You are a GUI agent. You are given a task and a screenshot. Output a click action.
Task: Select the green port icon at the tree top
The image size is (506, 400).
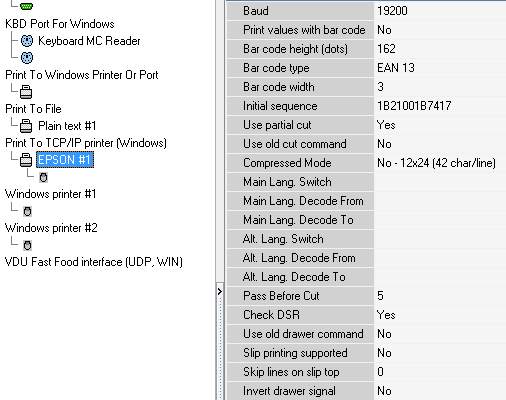coord(26,6)
